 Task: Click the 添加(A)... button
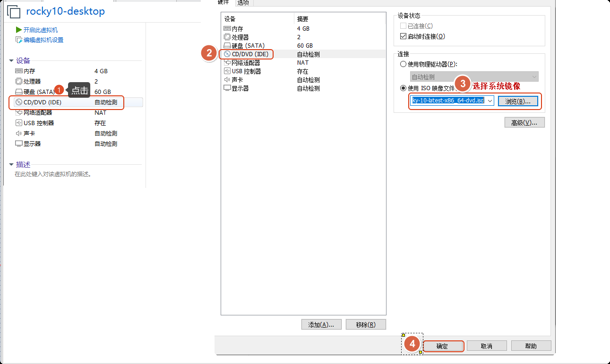tap(321, 325)
